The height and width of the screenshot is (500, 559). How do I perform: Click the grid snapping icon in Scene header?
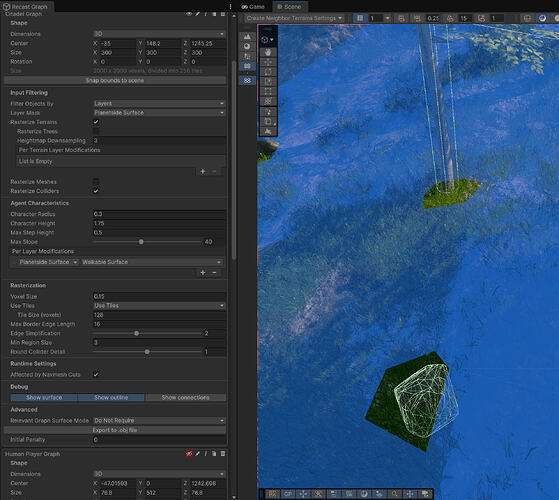360,18
